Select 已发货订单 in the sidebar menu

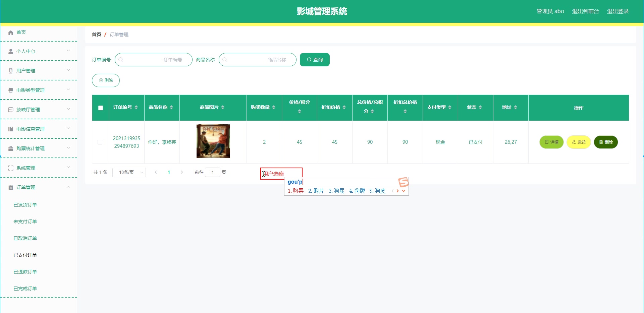(x=25, y=204)
